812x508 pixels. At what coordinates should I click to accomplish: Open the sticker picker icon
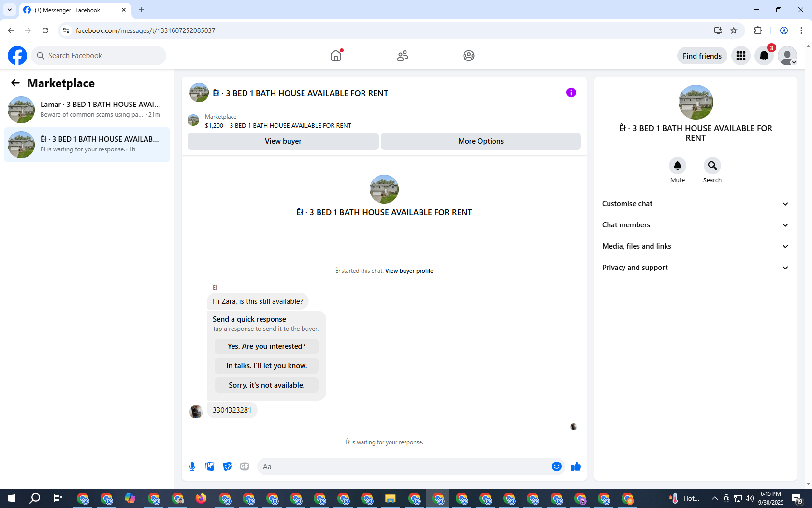pos(227,466)
